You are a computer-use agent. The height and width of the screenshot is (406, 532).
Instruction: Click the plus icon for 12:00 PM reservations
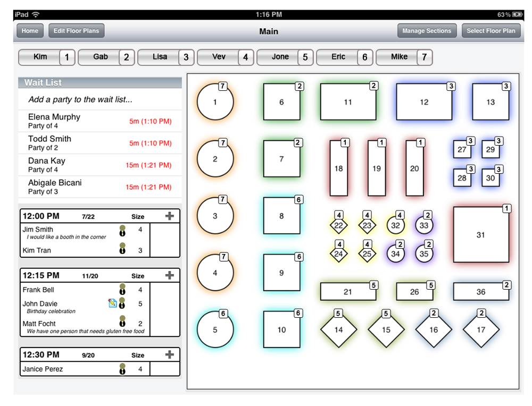[x=169, y=216]
